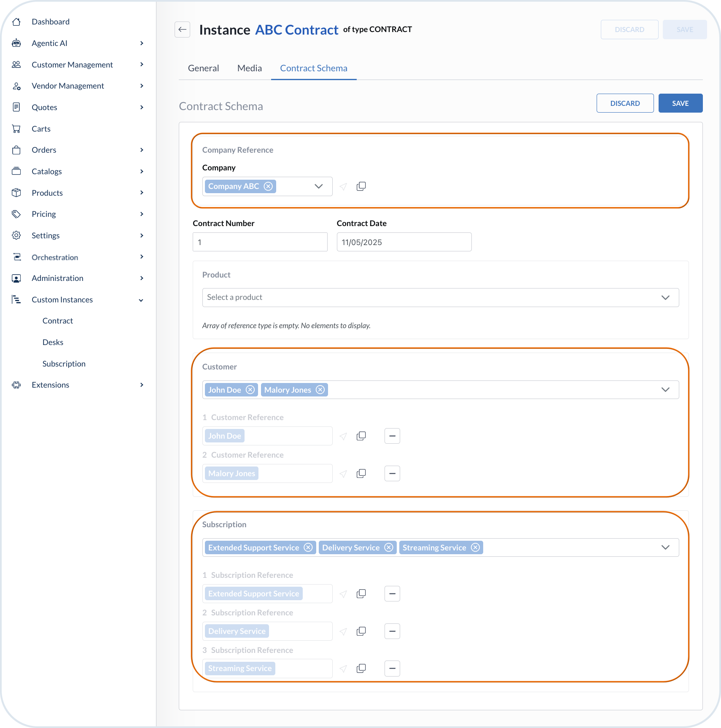
Task: Switch to the General tab
Action: pyautogui.click(x=203, y=68)
